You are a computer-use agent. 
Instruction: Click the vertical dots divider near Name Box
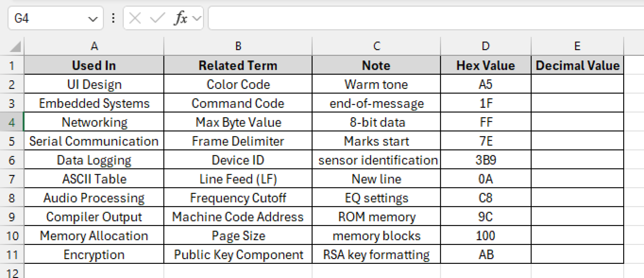(114, 18)
